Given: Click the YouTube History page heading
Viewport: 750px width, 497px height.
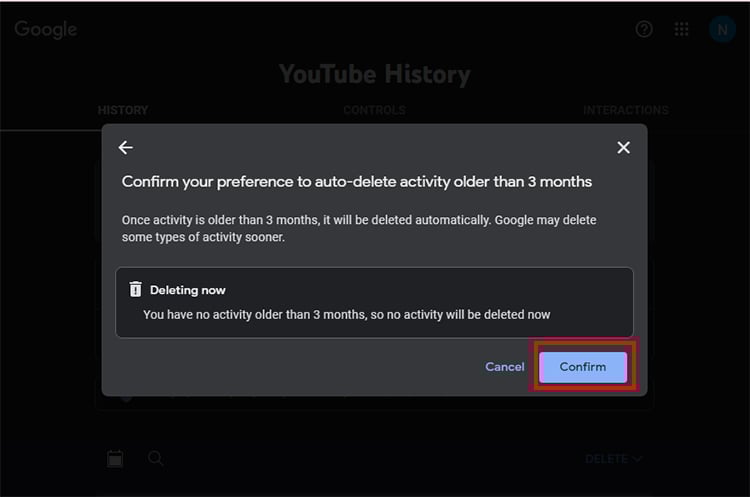Looking at the screenshot, I should [x=374, y=74].
